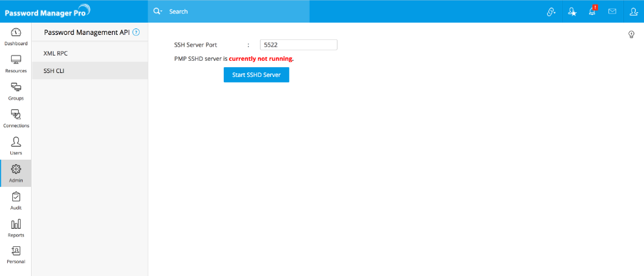This screenshot has height=276, width=644.
Task: Click the 'currently not running' status text
Action: [261, 59]
